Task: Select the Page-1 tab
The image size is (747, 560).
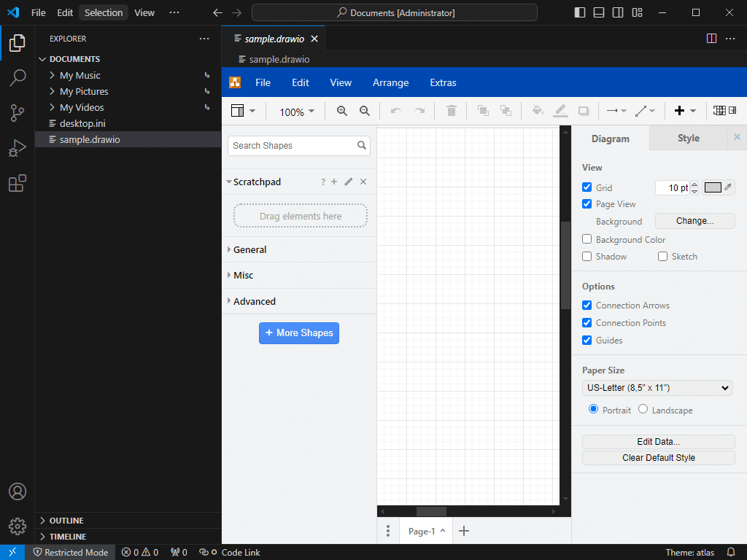Action: (x=426, y=531)
